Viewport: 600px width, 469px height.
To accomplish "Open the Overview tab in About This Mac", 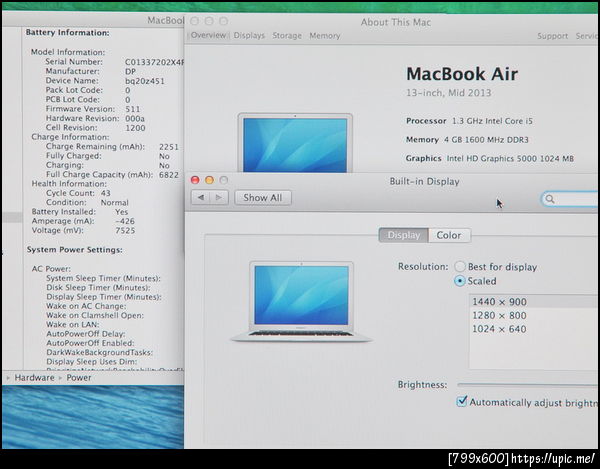I will pos(208,35).
